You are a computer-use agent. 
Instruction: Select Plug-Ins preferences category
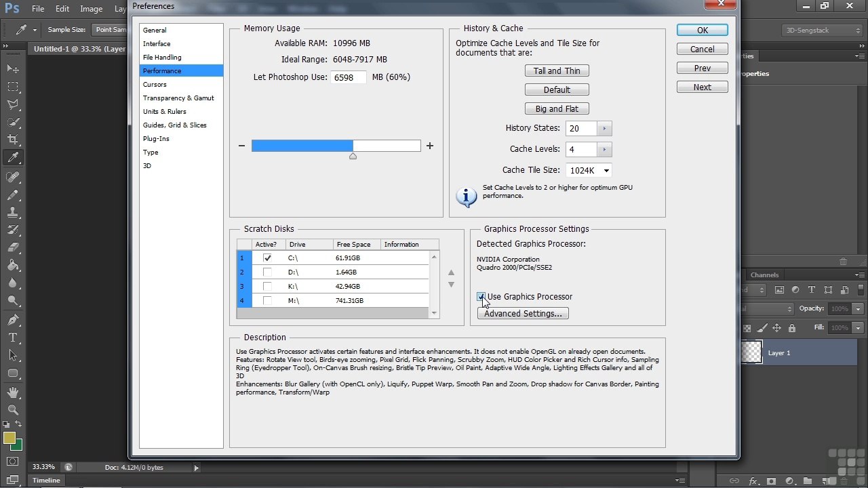point(181,139)
